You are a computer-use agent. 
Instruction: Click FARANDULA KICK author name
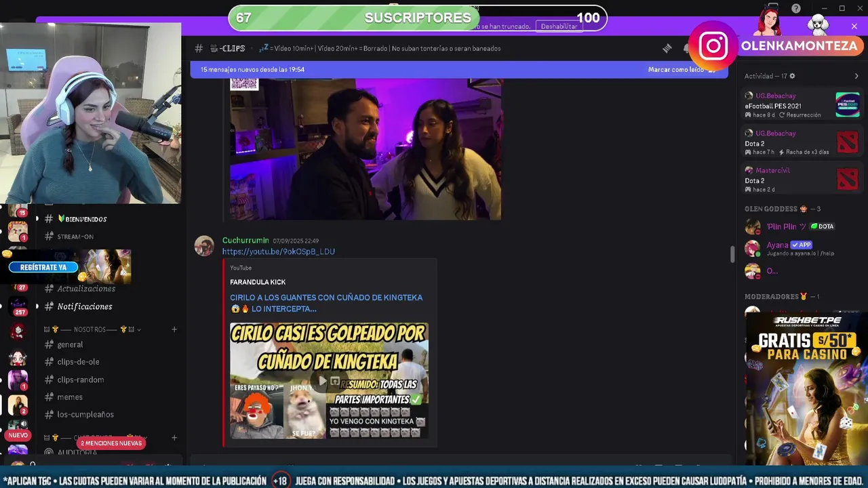[x=258, y=282]
